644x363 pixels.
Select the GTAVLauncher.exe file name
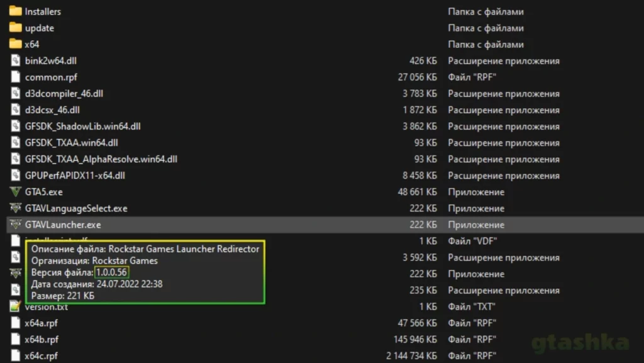click(x=63, y=225)
